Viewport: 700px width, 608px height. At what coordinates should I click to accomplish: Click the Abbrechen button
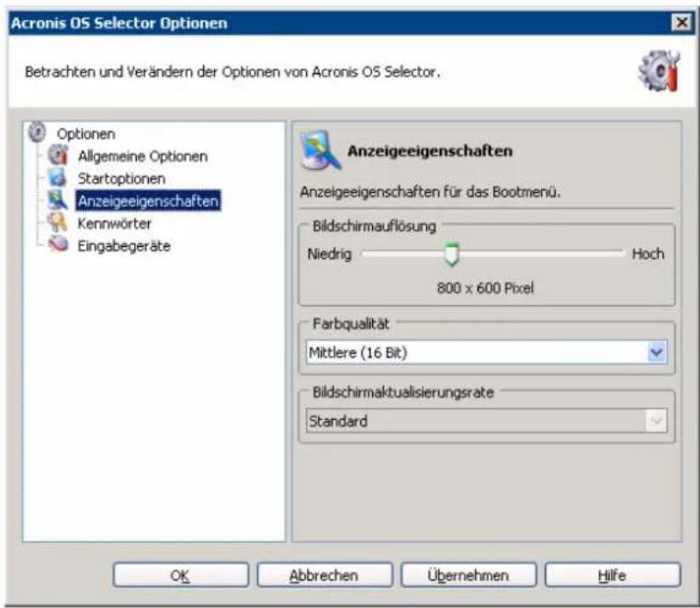[324, 575]
